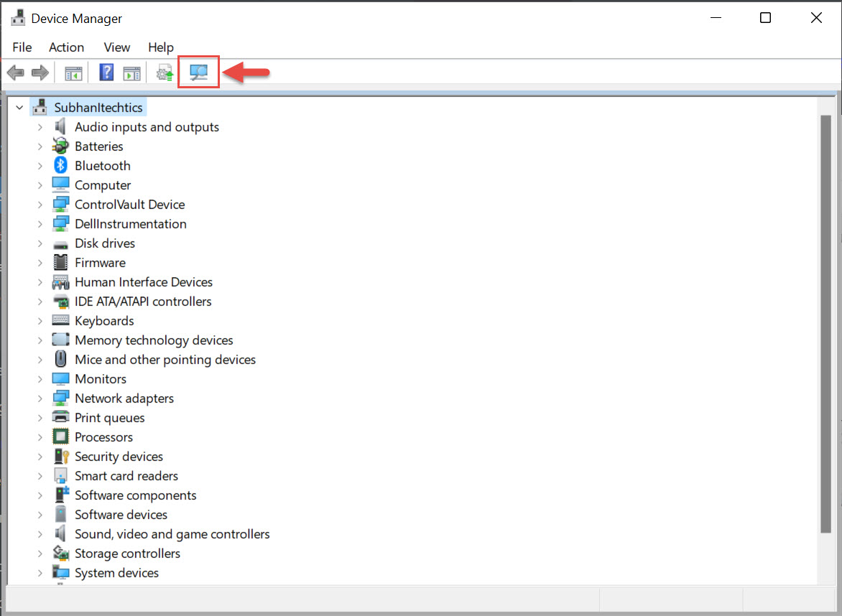Open Help using the question mark icon
The width and height of the screenshot is (842, 616).
click(106, 72)
